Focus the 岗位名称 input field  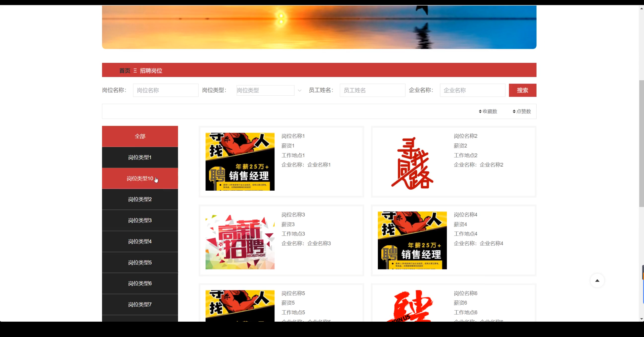(166, 90)
